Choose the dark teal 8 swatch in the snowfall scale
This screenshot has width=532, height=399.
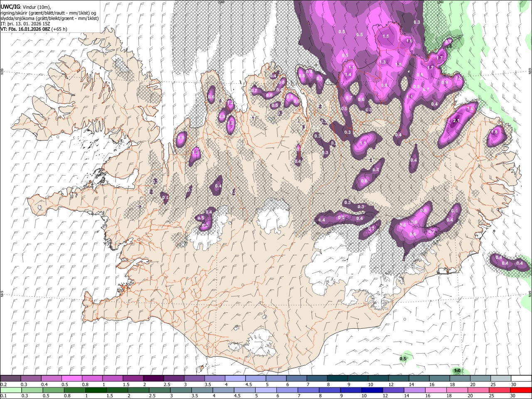337,379
